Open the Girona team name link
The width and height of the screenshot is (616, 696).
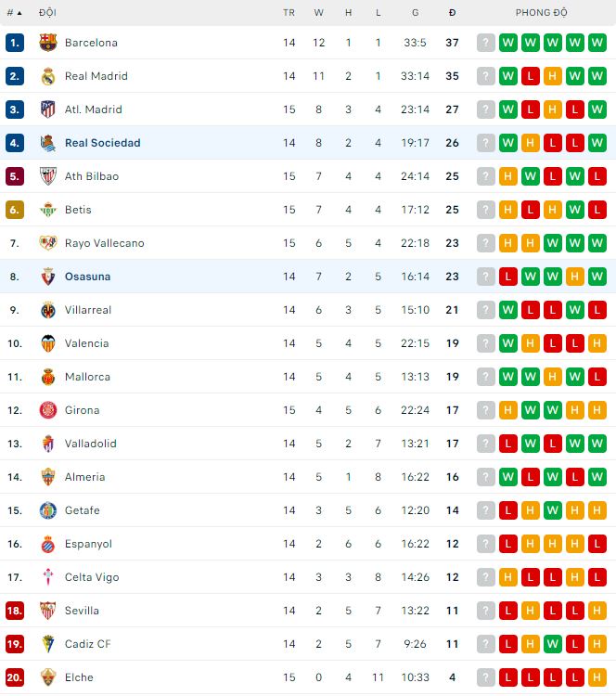[82, 410]
